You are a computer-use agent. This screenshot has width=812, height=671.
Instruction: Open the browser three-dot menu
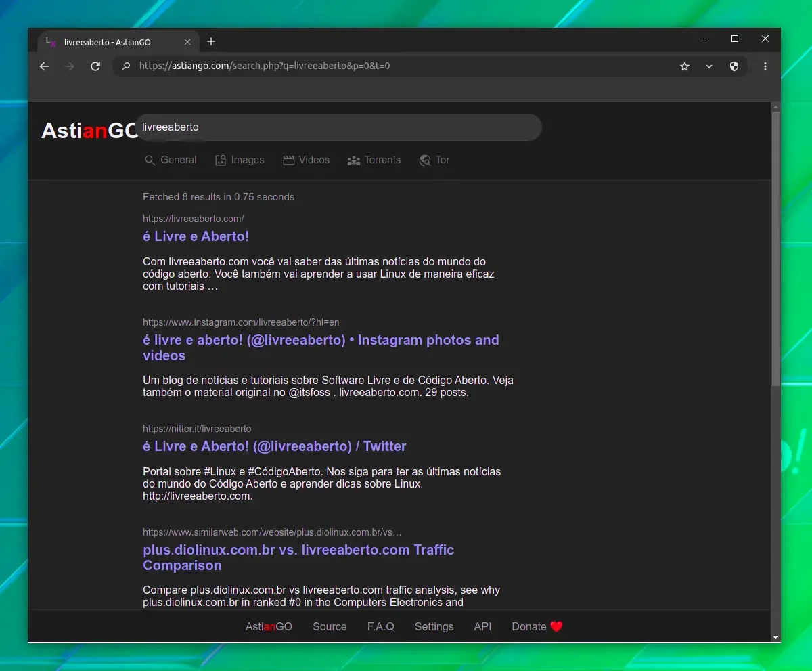pyautogui.click(x=765, y=66)
